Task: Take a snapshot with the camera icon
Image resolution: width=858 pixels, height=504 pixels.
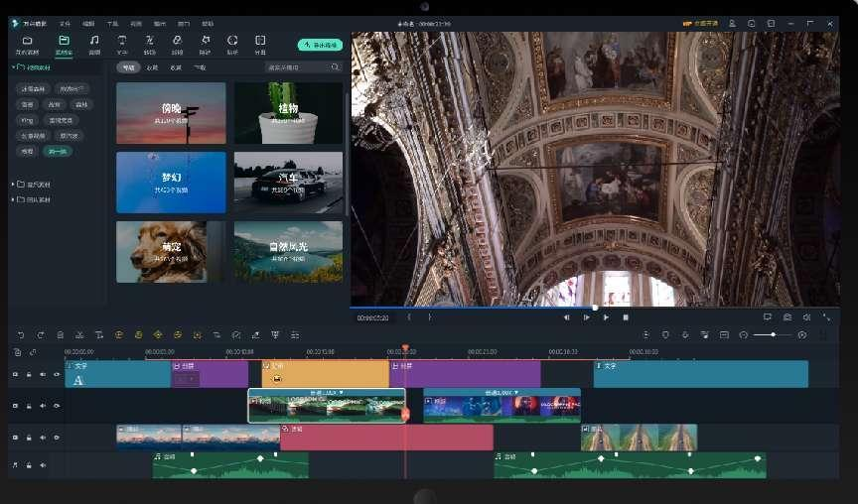Action: pos(786,317)
